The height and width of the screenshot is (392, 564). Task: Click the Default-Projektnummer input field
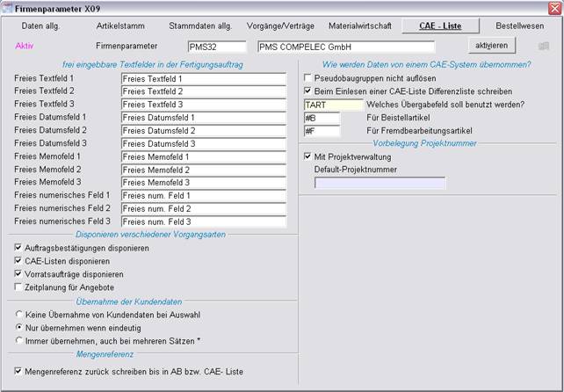click(x=380, y=183)
